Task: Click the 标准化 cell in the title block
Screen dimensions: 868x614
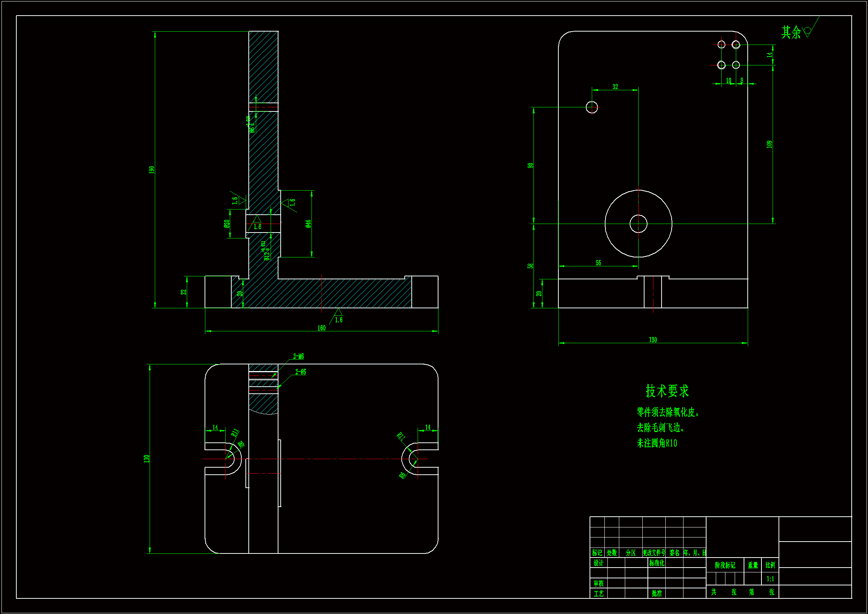Action: click(x=656, y=563)
